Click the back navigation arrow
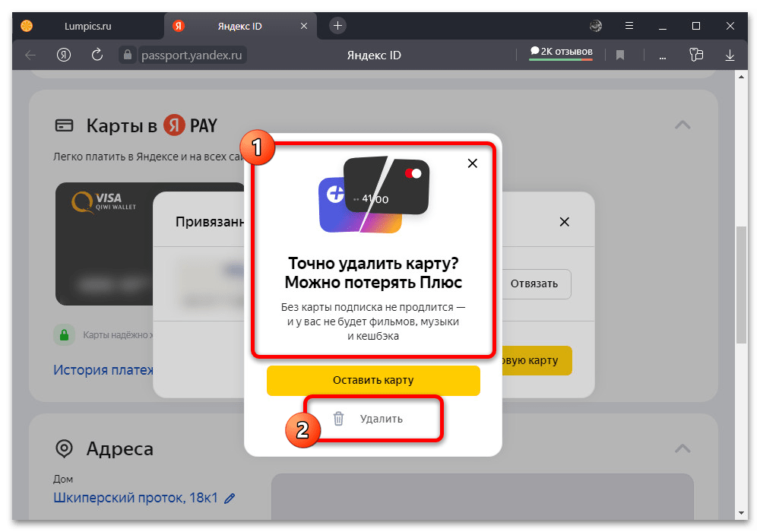Screen dimensions: 760x532 click(x=30, y=55)
